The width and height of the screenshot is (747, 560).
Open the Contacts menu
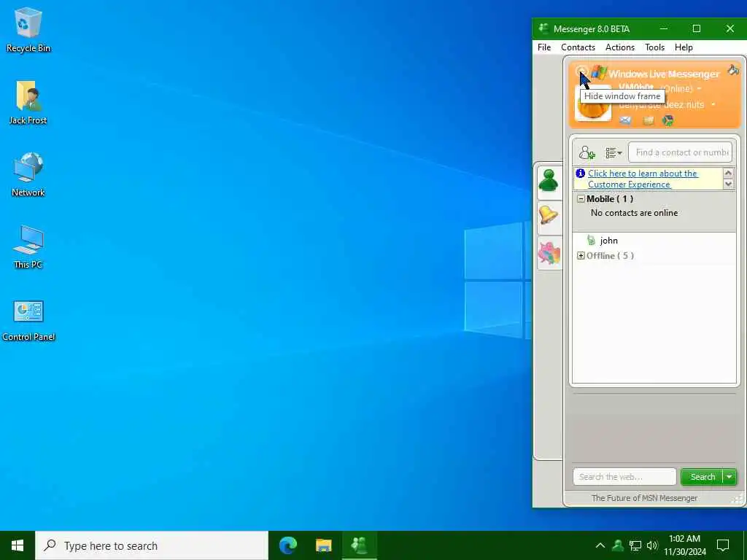[x=578, y=47]
